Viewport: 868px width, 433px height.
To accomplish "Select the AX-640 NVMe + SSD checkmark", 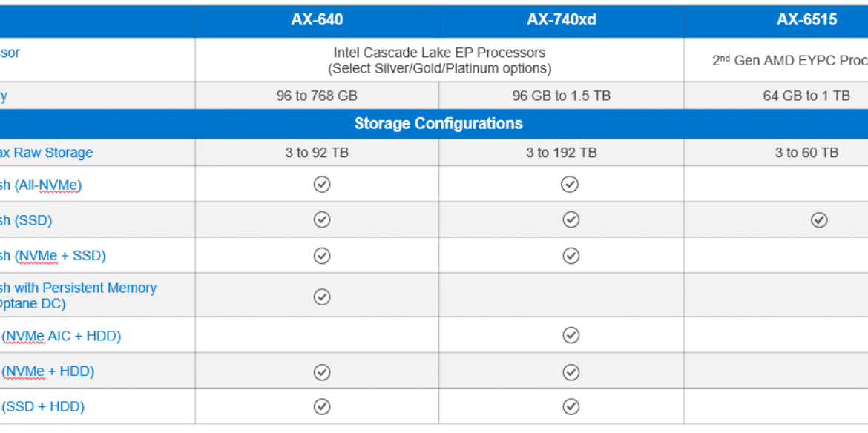I will tap(322, 256).
